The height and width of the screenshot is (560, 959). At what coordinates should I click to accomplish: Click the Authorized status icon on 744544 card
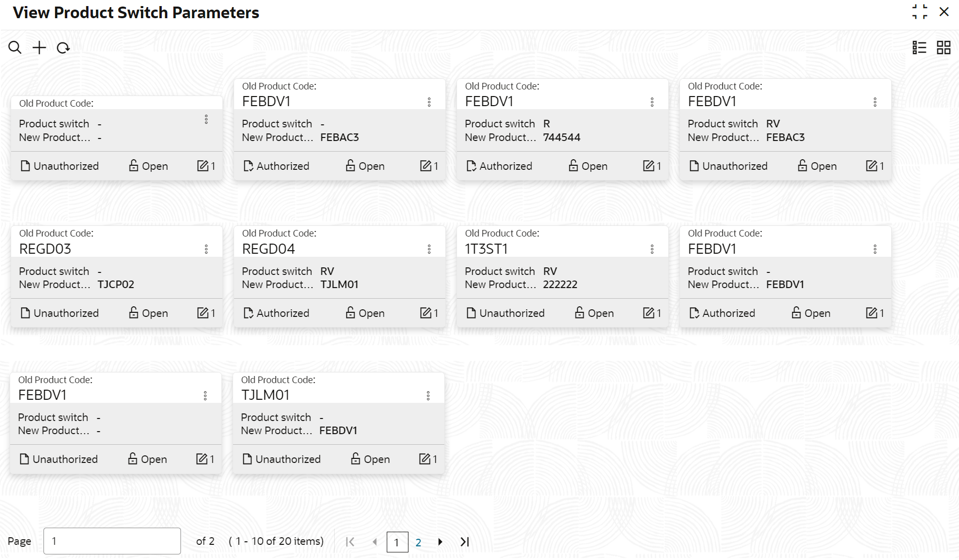pos(471,166)
